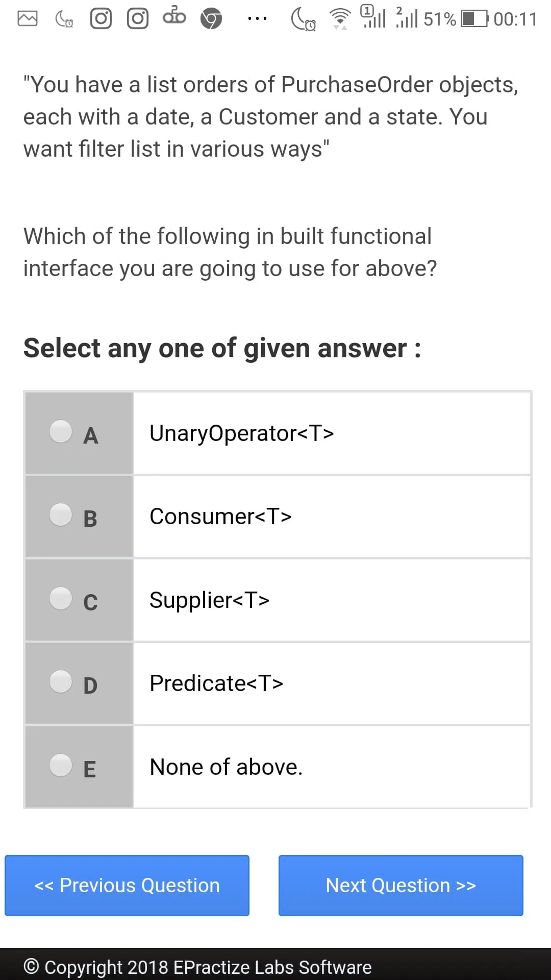
Task: Advance to Next Question
Action: (x=401, y=886)
